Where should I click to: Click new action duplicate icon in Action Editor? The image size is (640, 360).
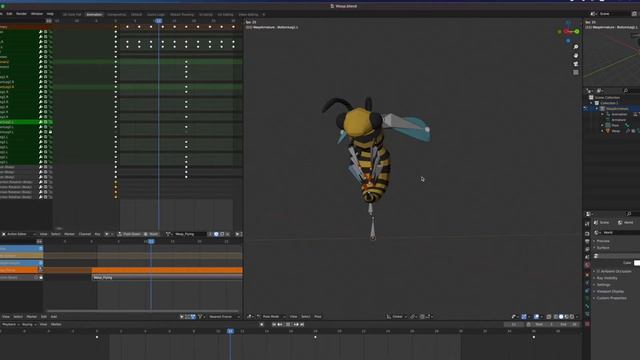click(x=222, y=234)
